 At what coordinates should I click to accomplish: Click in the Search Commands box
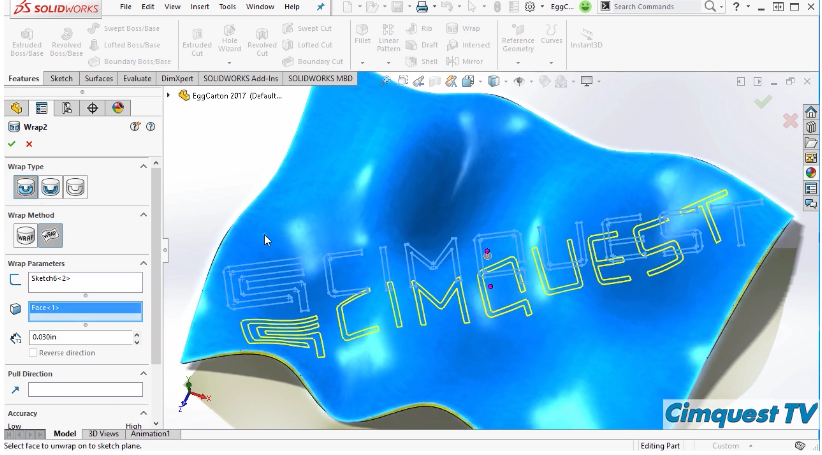pyautogui.click(x=655, y=7)
